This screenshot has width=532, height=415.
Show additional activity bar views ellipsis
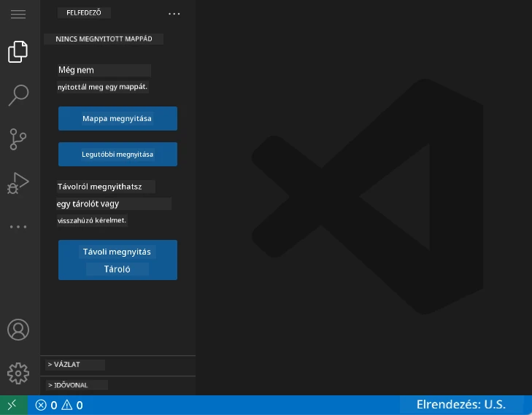coord(18,227)
